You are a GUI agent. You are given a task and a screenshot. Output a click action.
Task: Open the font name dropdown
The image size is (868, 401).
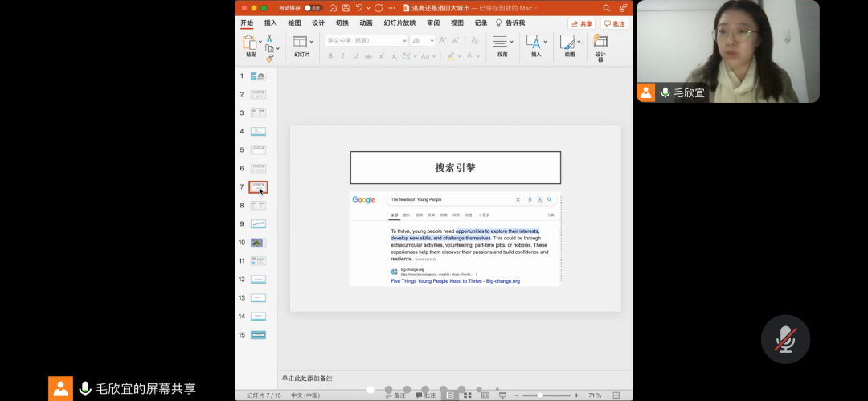coord(403,40)
